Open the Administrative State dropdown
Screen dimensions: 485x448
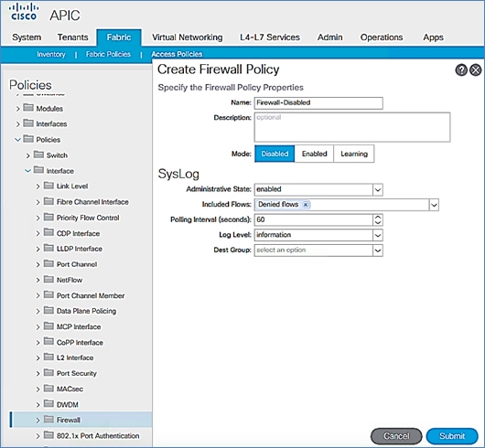pos(378,189)
